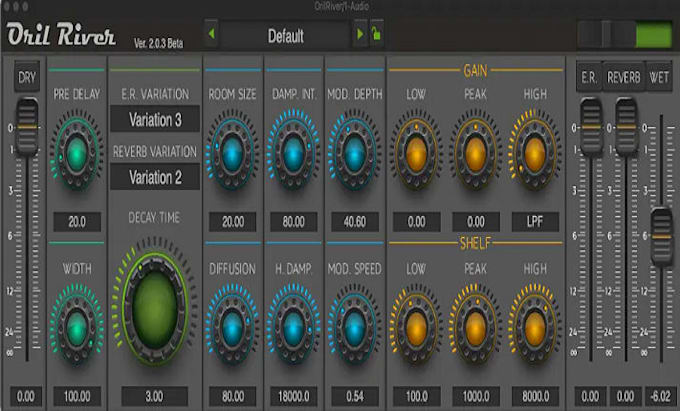Click the Shelf Peak value field 1000.0

[x=476, y=396]
